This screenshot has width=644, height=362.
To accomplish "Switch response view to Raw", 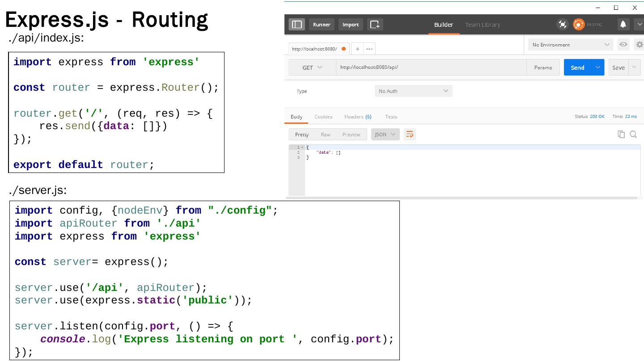I will click(326, 135).
